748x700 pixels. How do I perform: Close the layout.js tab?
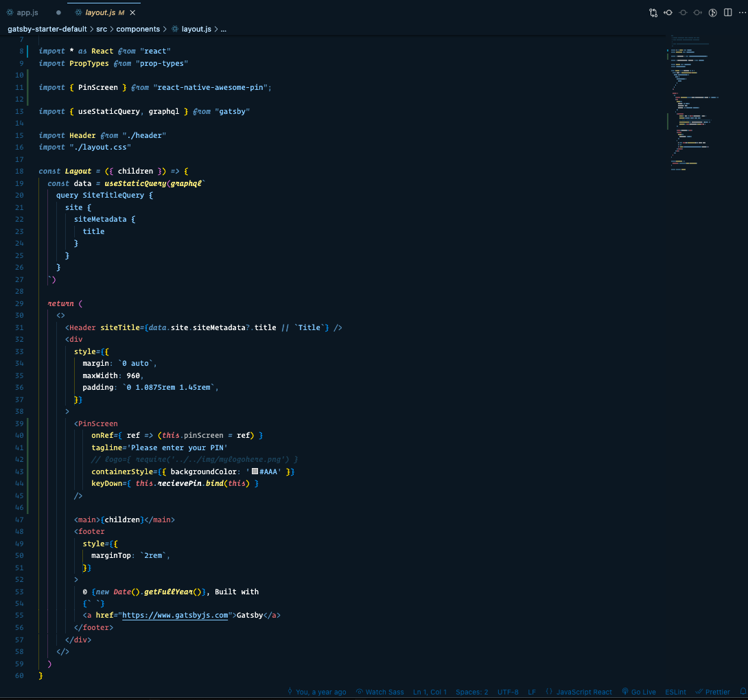pos(132,13)
